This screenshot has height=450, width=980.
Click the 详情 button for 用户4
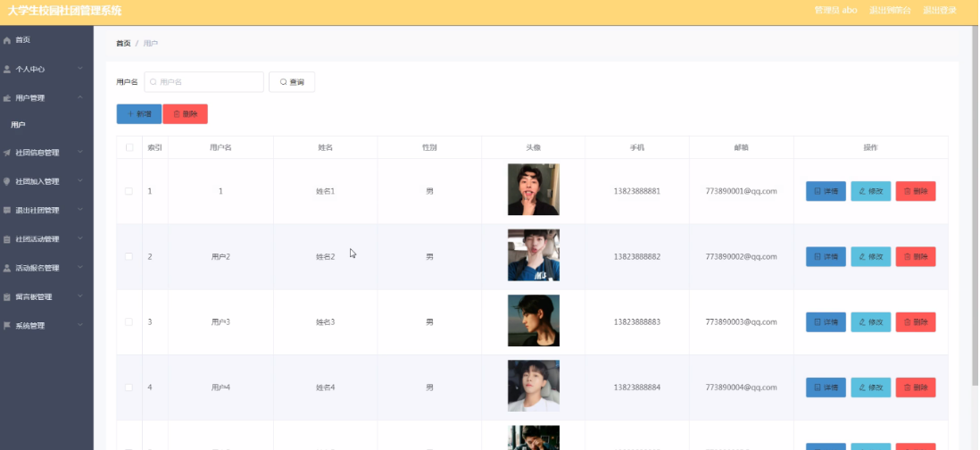click(x=826, y=387)
